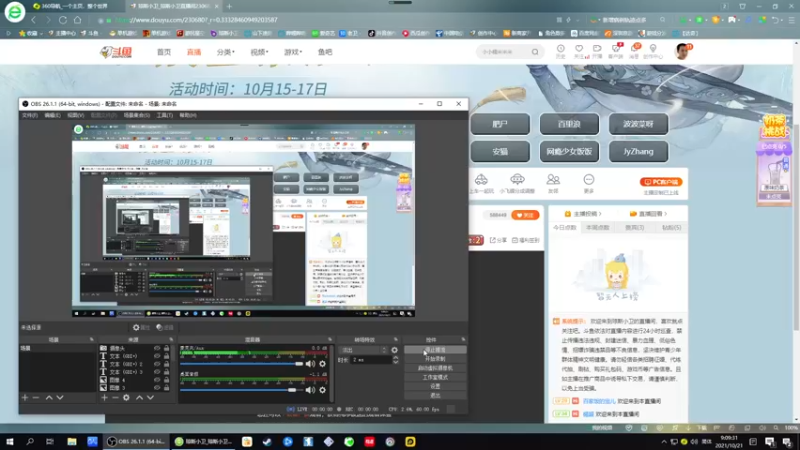Open the File menu in OBS
The image size is (800, 450).
pos(30,115)
